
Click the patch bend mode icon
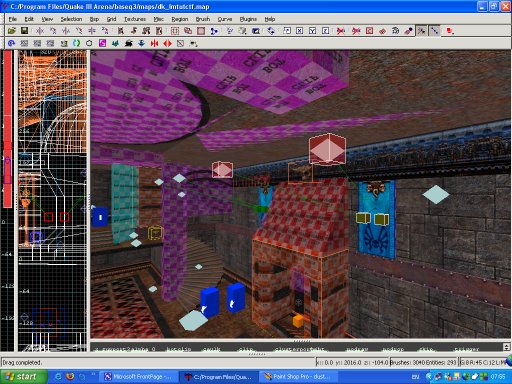coord(396,31)
